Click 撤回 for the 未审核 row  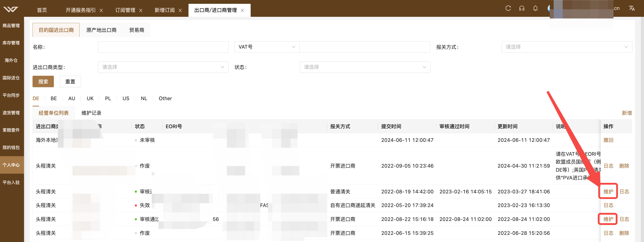[x=608, y=140]
